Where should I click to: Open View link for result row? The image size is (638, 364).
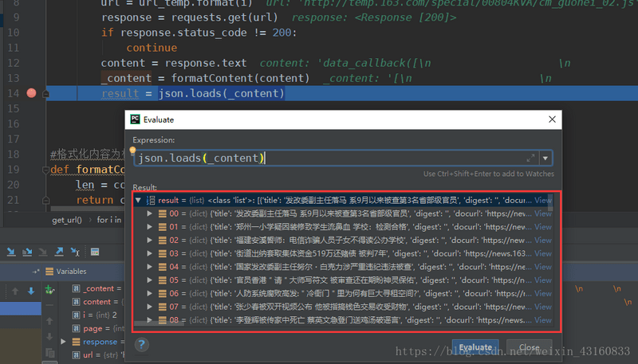(543, 200)
